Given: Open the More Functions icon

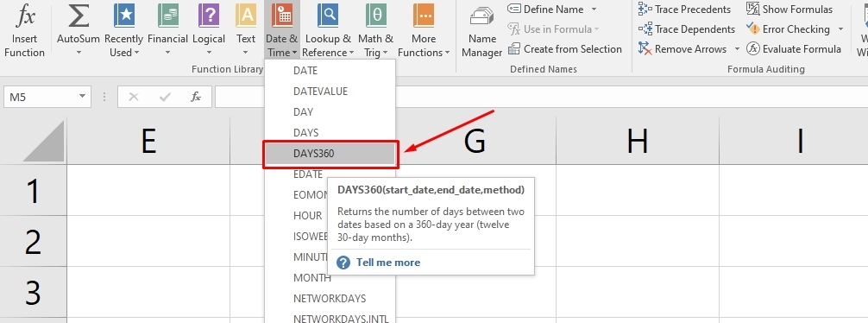Looking at the screenshot, I should (x=424, y=16).
